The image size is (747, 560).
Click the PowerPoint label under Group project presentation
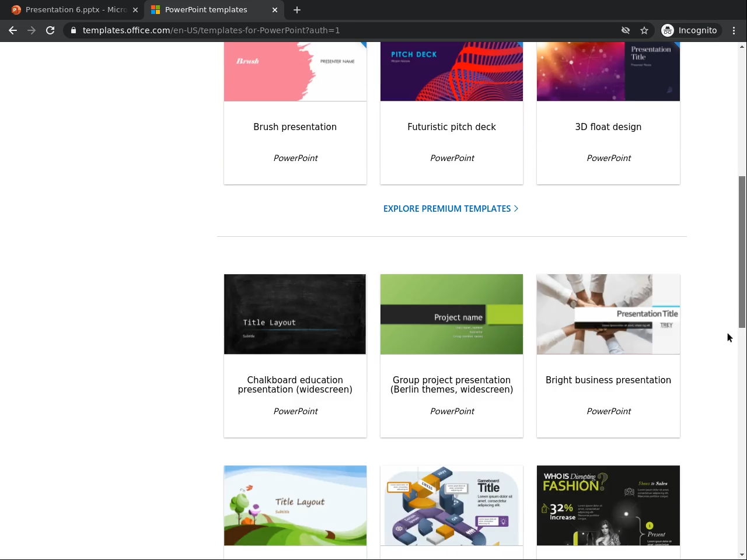click(x=452, y=411)
